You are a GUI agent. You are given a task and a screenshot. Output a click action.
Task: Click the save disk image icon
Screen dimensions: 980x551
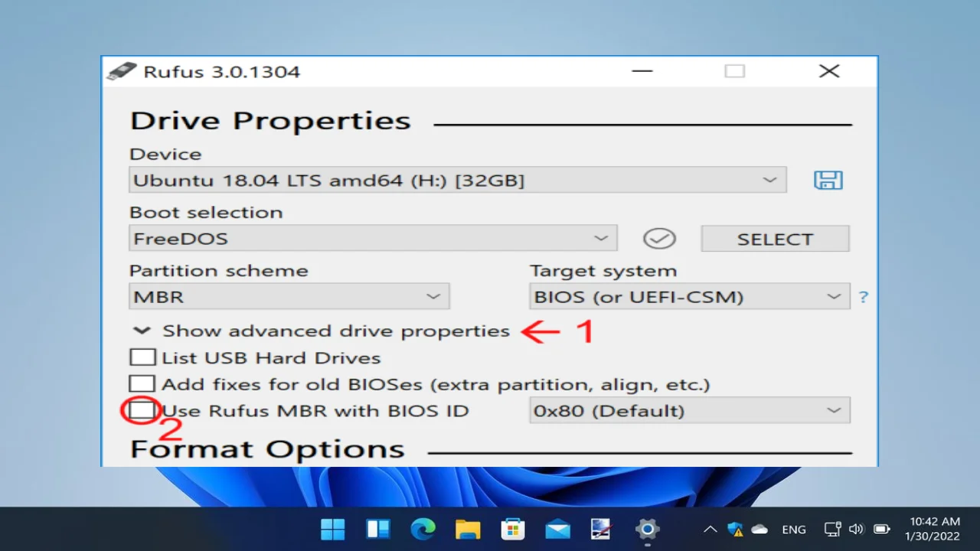click(828, 181)
